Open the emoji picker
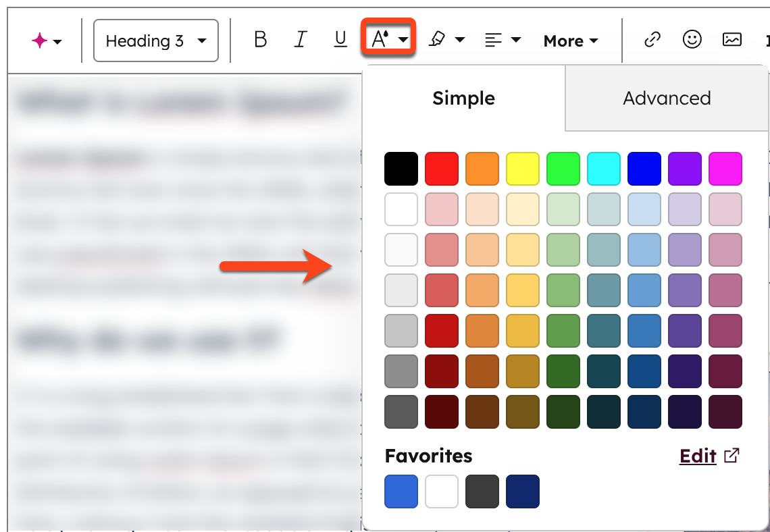Viewport: 770px width, 532px height. pyautogui.click(x=692, y=40)
